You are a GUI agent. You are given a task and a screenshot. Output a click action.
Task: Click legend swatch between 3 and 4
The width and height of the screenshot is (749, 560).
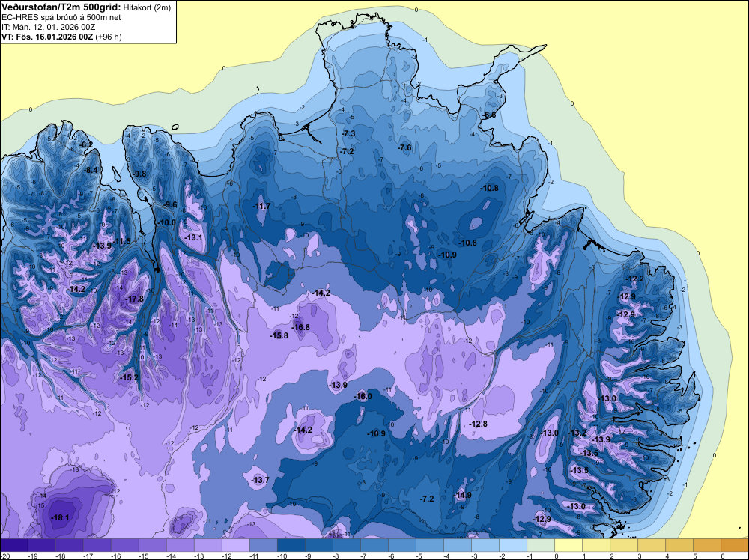tap(651, 545)
